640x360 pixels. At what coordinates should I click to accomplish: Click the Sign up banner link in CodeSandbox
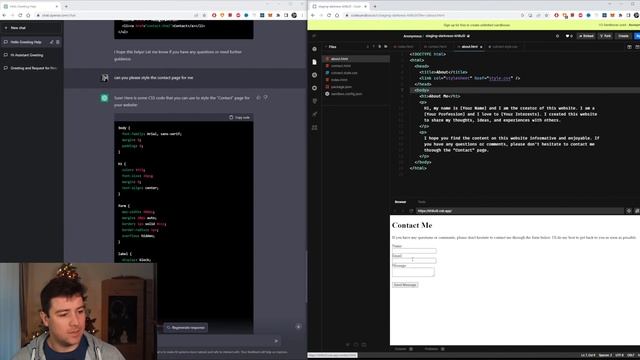476,25
